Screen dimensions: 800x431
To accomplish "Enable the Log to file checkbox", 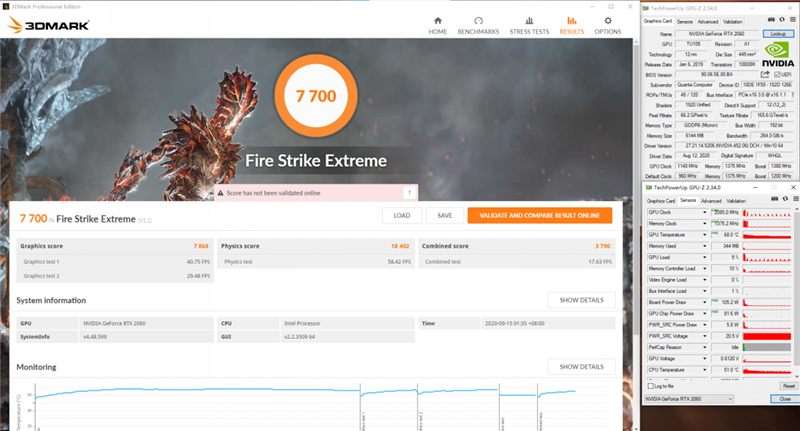I will click(x=651, y=386).
